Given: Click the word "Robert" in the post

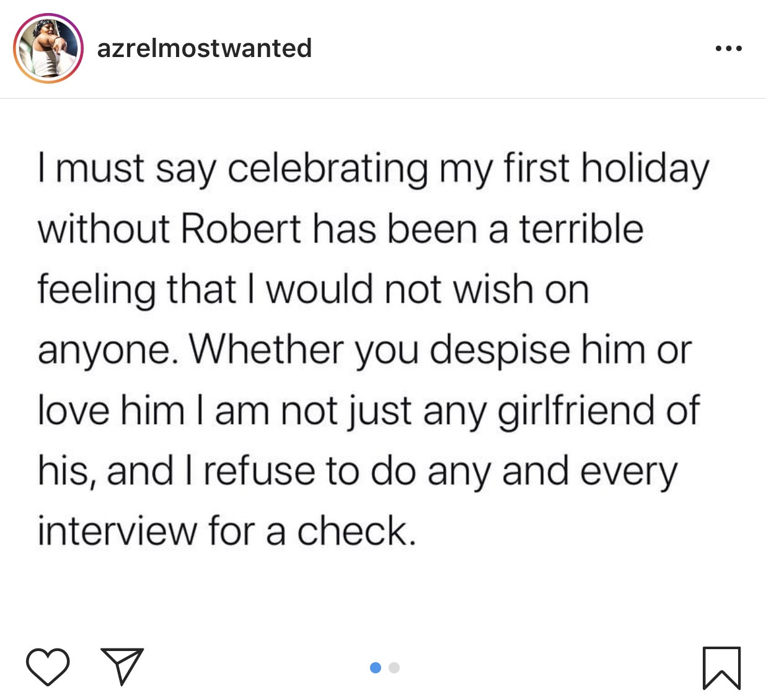Looking at the screenshot, I should 240,229.
